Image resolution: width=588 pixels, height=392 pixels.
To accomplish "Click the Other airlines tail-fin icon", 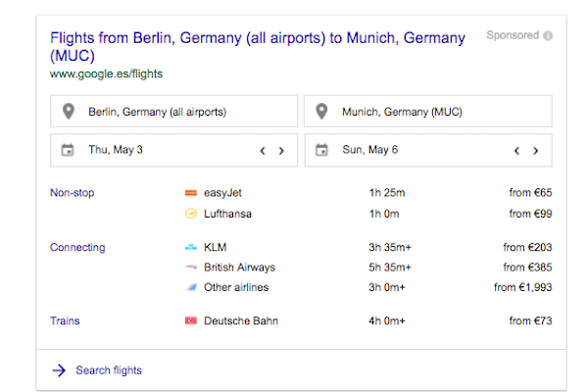I will [x=191, y=288].
